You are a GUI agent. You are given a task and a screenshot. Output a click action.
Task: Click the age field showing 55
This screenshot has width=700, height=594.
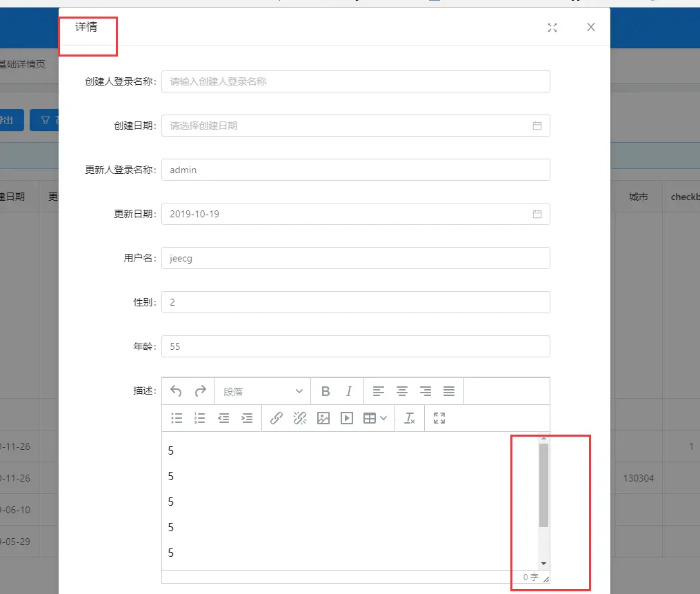(355, 346)
